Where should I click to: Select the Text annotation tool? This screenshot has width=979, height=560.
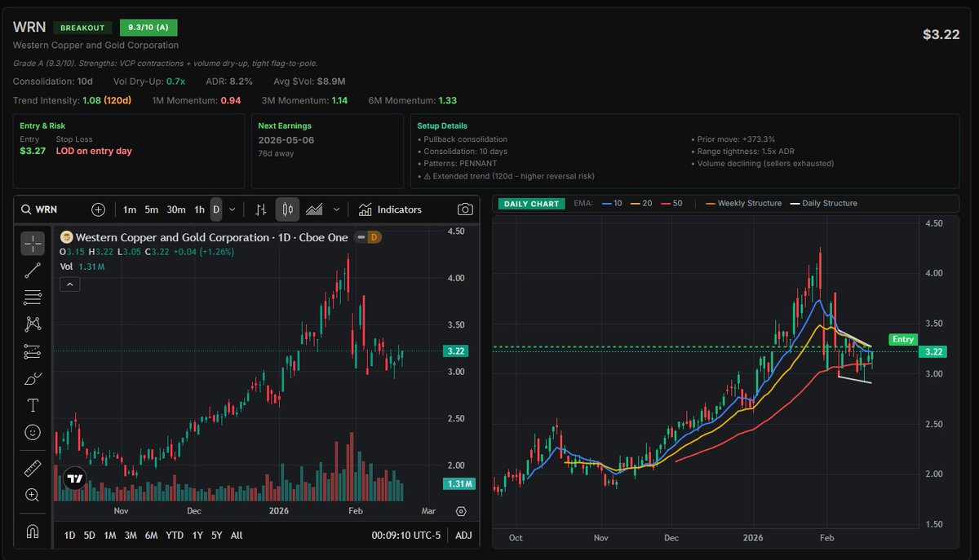pos(33,405)
